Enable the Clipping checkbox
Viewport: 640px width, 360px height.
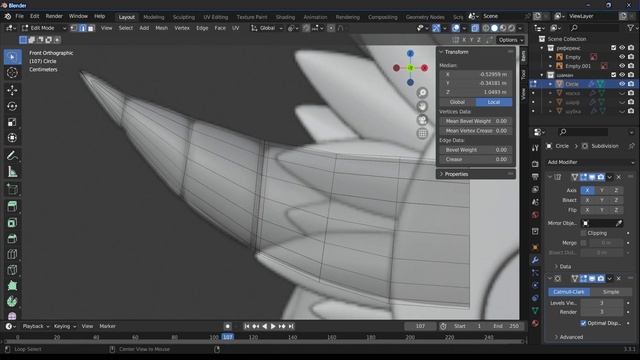pos(583,233)
